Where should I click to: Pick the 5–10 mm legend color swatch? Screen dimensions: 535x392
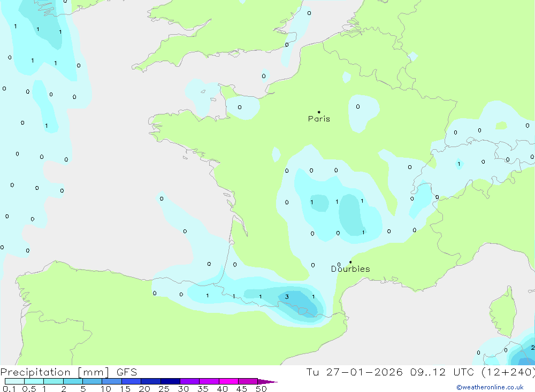pos(93,381)
